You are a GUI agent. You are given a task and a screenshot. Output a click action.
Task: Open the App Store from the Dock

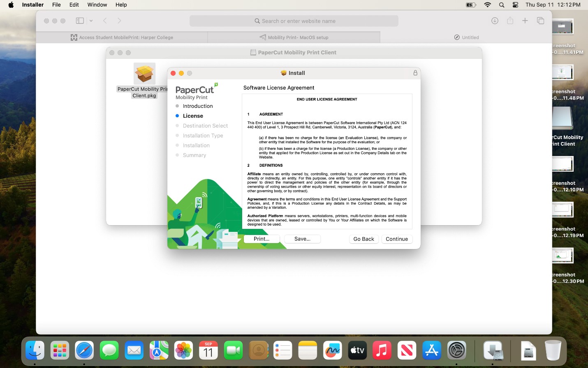[431, 350]
